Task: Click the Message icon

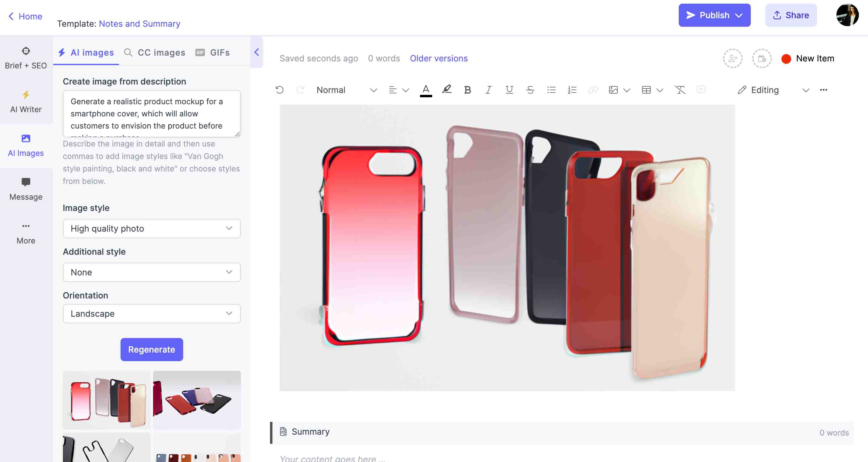Action: click(25, 182)
